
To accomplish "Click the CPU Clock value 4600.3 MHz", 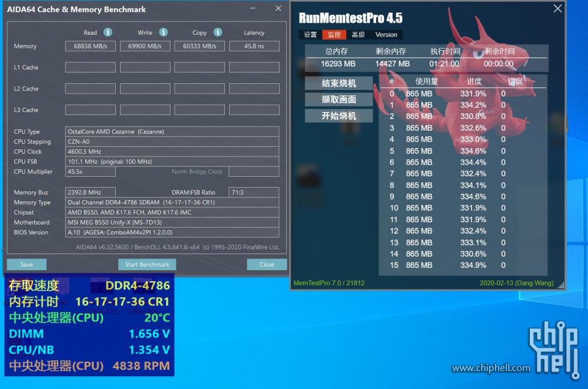I will (x=172, y=152).
